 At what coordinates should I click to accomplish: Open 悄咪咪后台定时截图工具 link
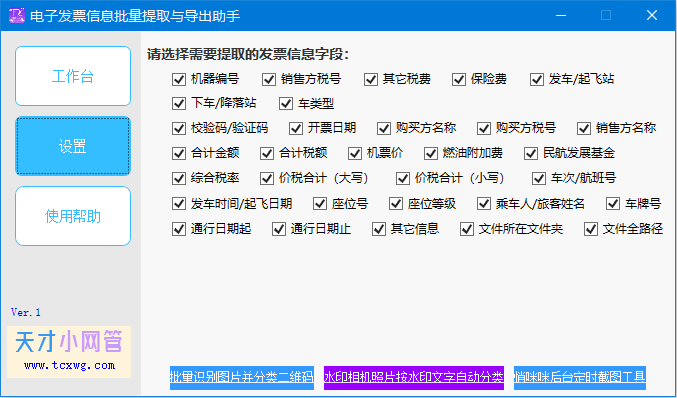(x=580, y=377)
